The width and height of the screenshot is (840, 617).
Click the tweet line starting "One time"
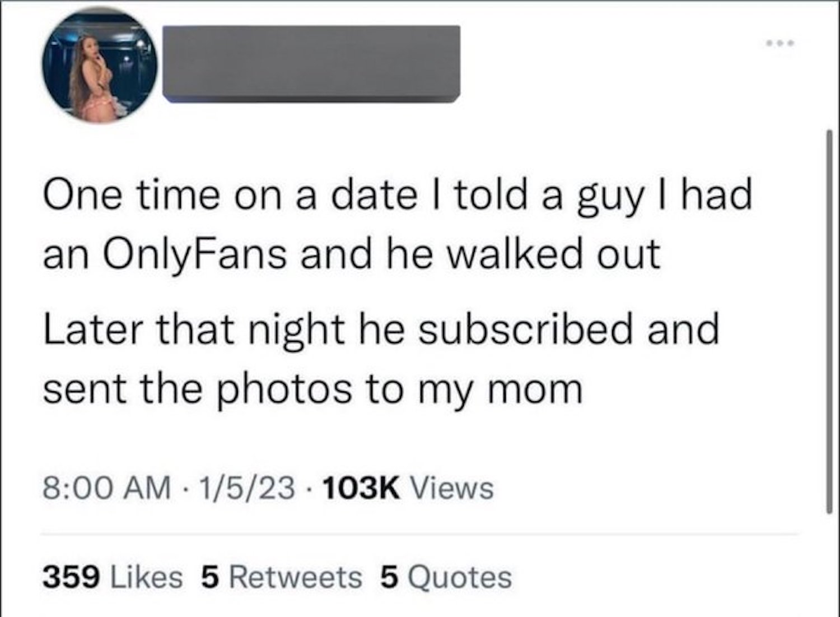click(396, 196)
